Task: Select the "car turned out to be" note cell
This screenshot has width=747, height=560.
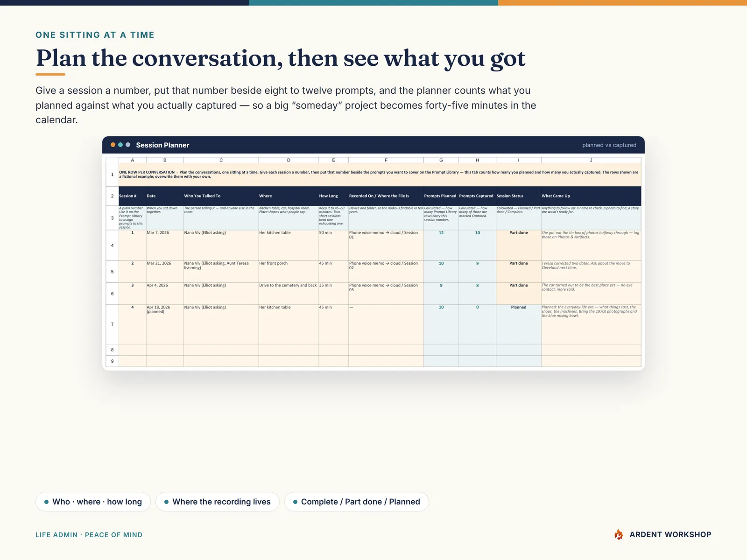Action: (x=591, y=294)
